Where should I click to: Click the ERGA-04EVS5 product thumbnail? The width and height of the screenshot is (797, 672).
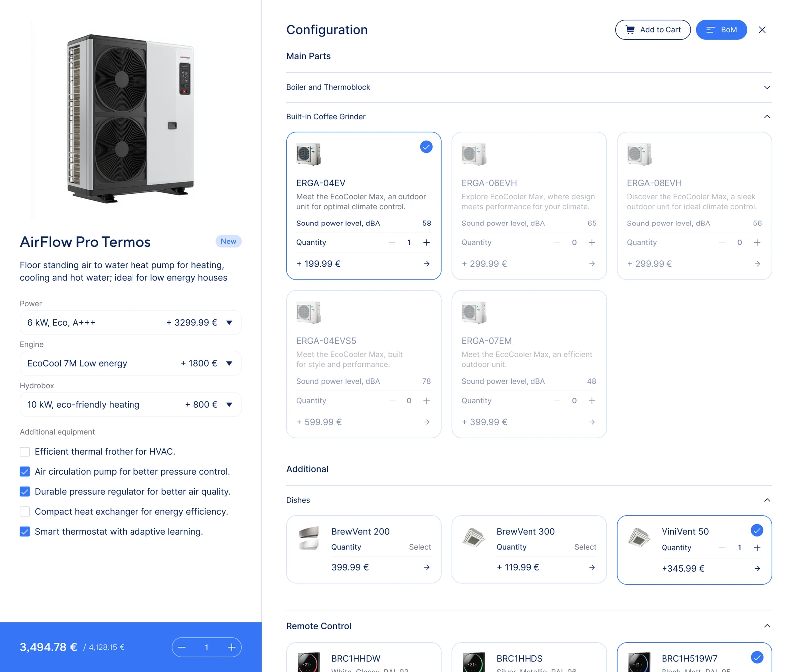[309, 312]
